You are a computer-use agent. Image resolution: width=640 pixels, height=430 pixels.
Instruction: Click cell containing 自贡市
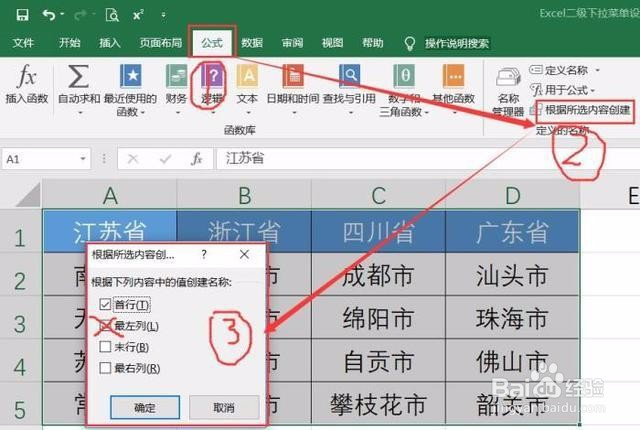378,361
